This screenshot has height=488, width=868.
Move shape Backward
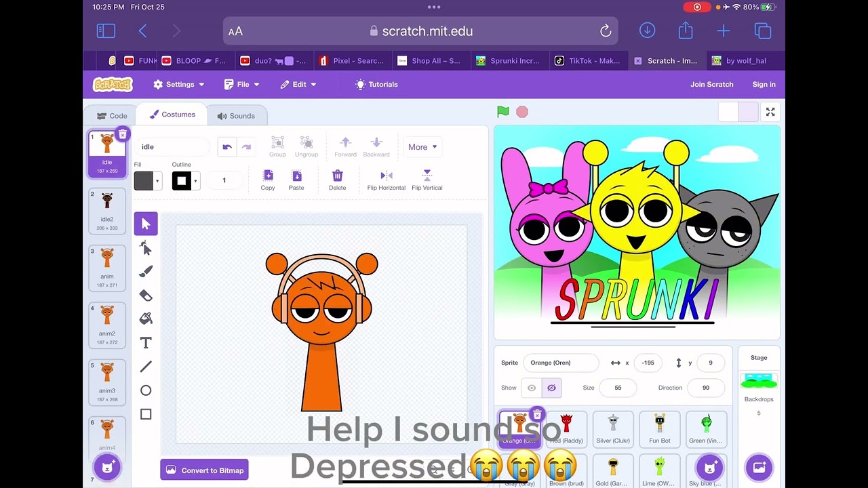(376, 146)
